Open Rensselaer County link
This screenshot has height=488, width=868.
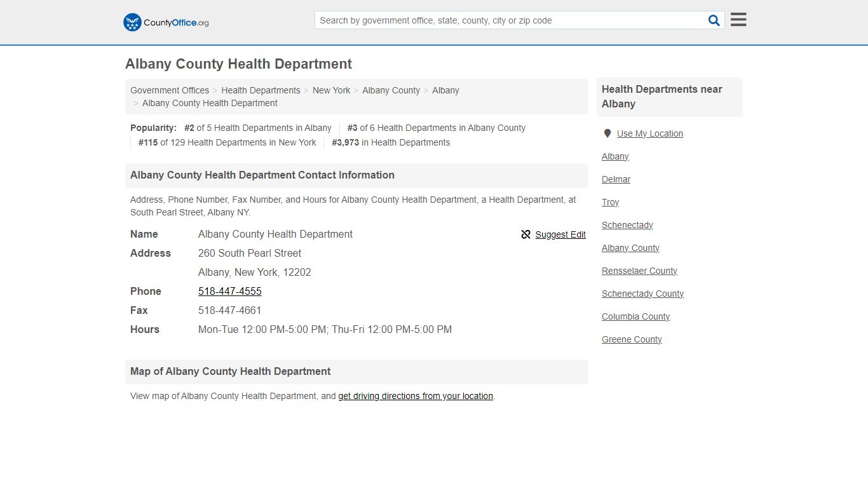click(x=639, y=271)
